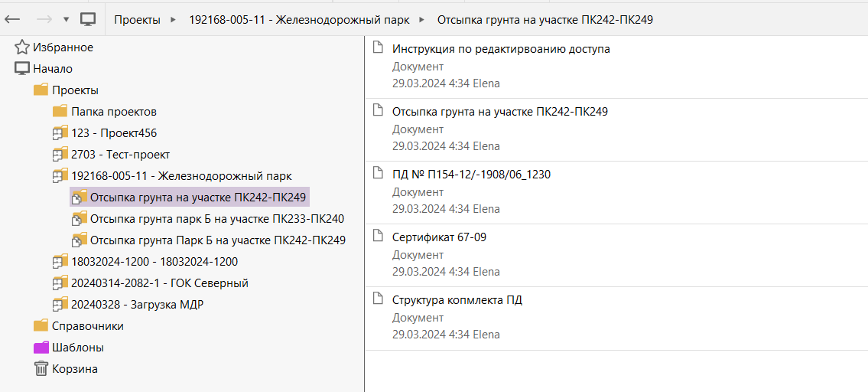Click the 123 - Проект456 project icon
This screenshot has height=392, width=868.
[x=60, y=133]
